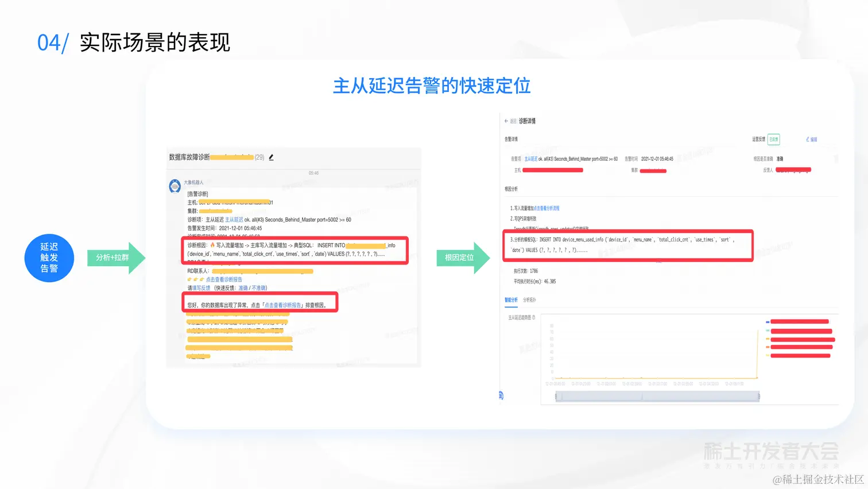Click the left handle of chart range slider

[556, 396]
